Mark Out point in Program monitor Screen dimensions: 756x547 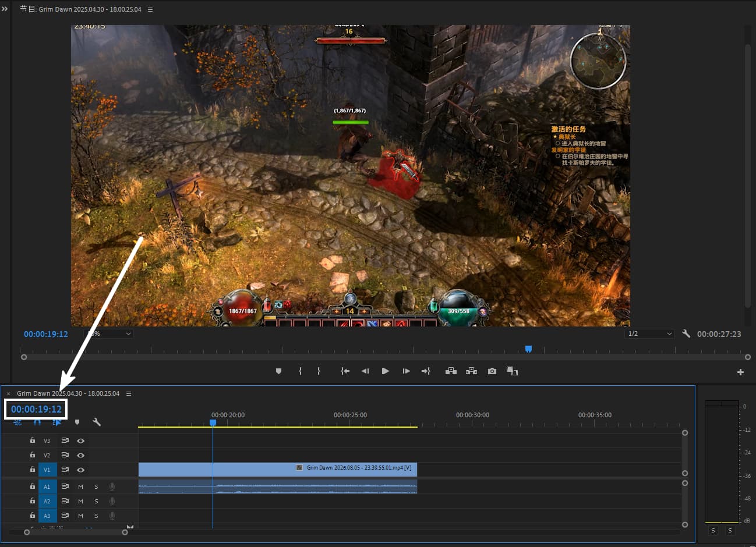coord(319,371)
